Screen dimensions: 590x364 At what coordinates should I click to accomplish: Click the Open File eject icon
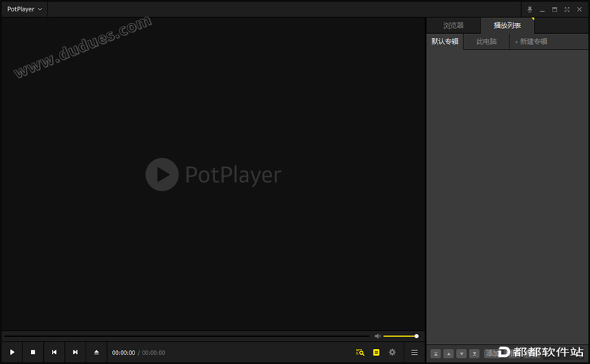click(x=96, y=352)
